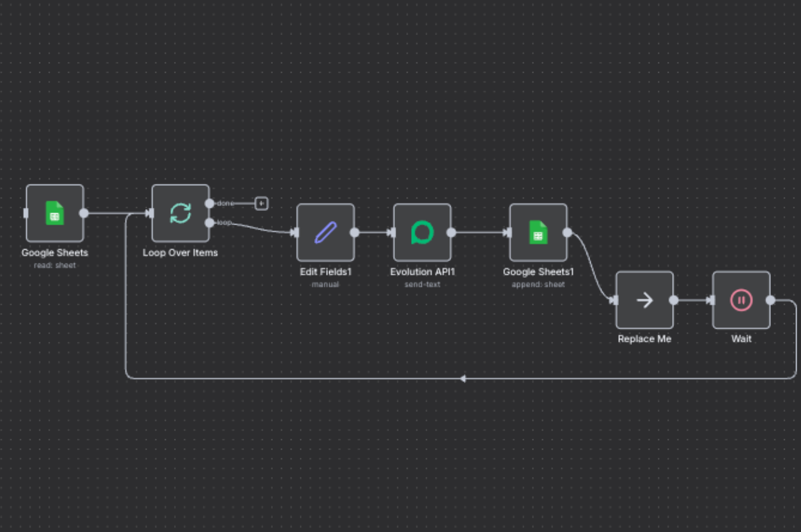Select the Google Sheets1 append node icon
The height and width of the screenshot is (532, 801).
538,232
